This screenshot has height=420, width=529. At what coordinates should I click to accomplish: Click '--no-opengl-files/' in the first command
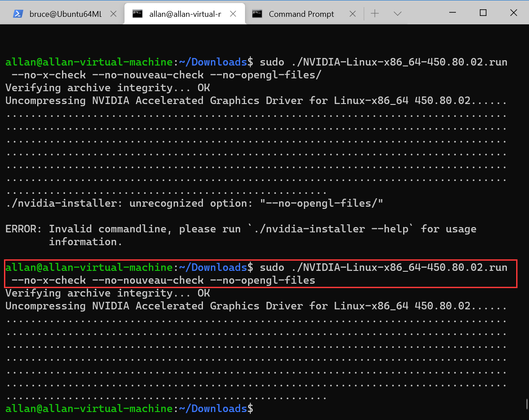point(265,75)
